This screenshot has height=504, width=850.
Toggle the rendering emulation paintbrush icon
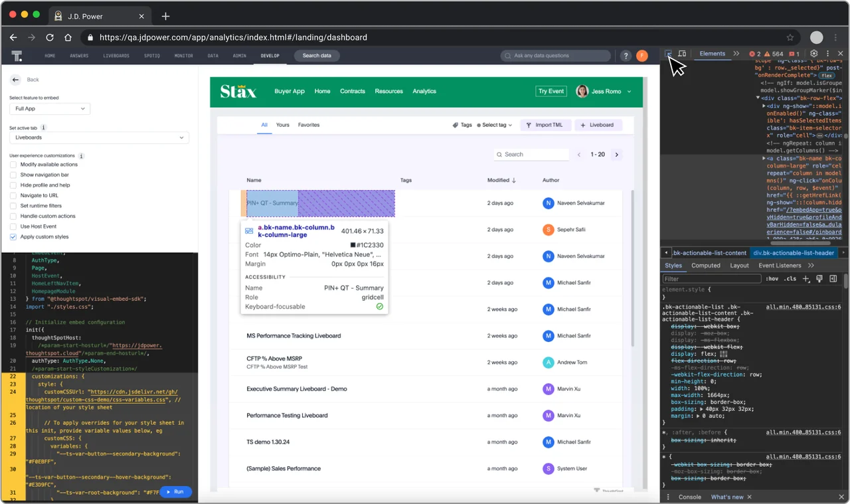coord(819,279)
